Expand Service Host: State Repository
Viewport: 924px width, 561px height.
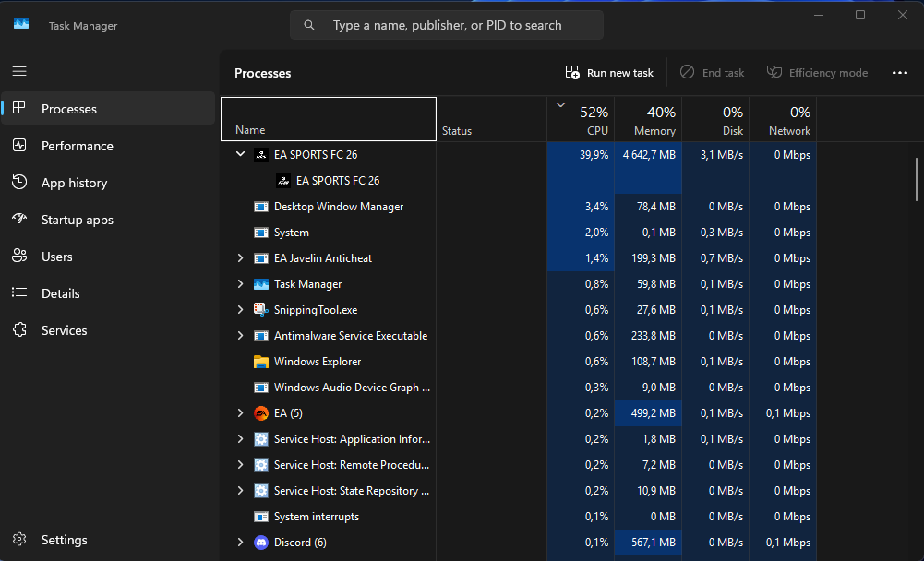(x=240, y=491)
